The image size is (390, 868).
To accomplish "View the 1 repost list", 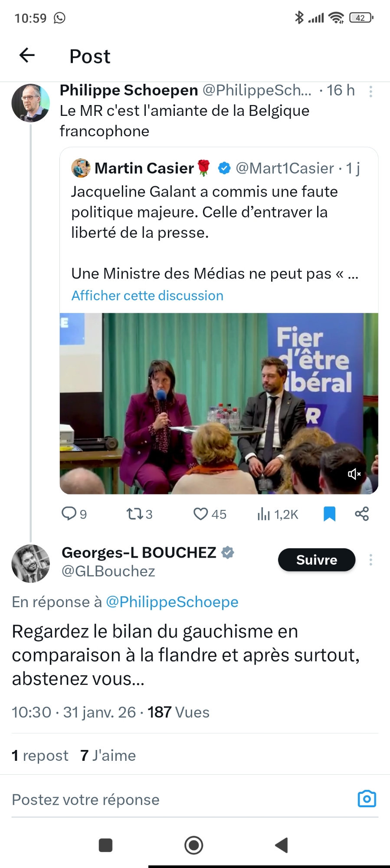I will (40, 756).
